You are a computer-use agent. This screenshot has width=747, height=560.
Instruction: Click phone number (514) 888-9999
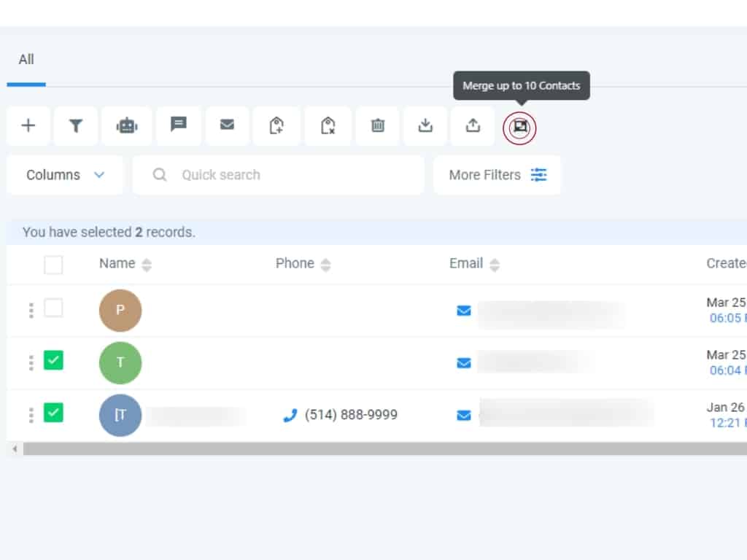pos(351,415)
